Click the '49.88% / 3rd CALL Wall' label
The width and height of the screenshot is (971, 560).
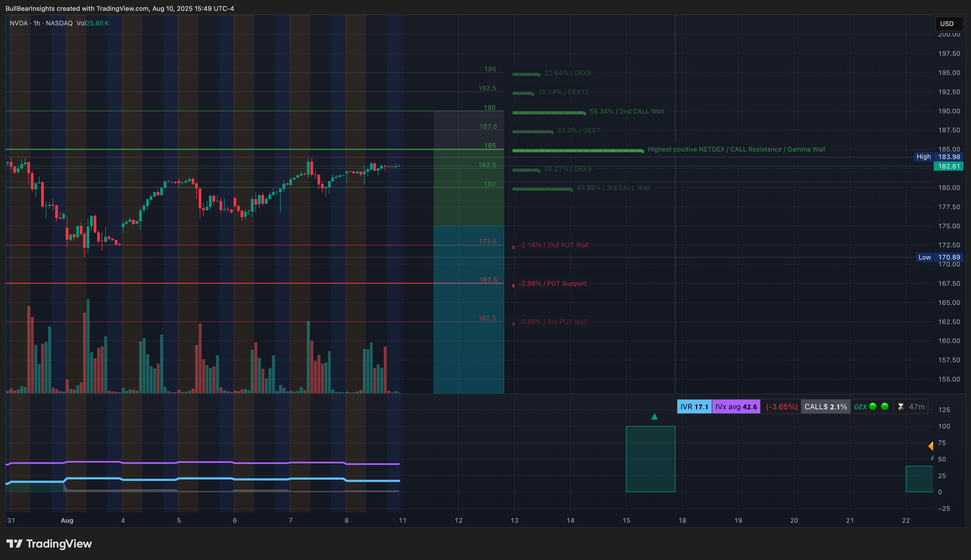coord(613,188)
